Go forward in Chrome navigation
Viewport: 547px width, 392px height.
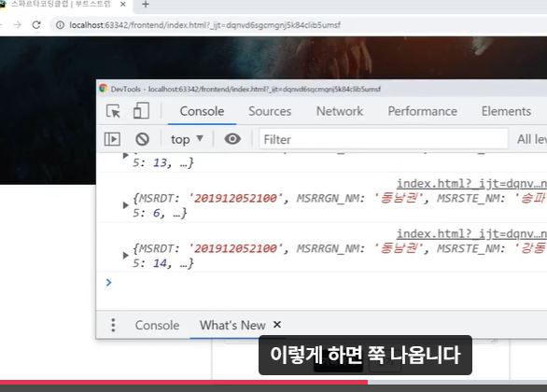tap(17, 25)
